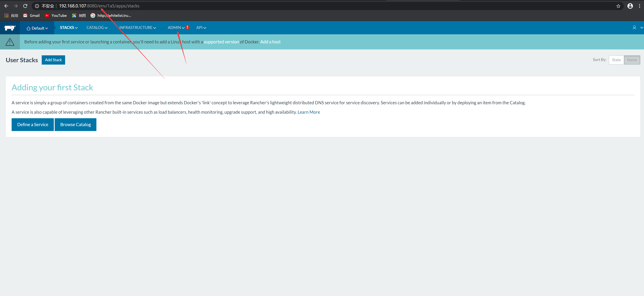Image resolution: width=644 pixels, height=296 pixels.
Task: Click the Add a host link
Action: coord(270,42)
